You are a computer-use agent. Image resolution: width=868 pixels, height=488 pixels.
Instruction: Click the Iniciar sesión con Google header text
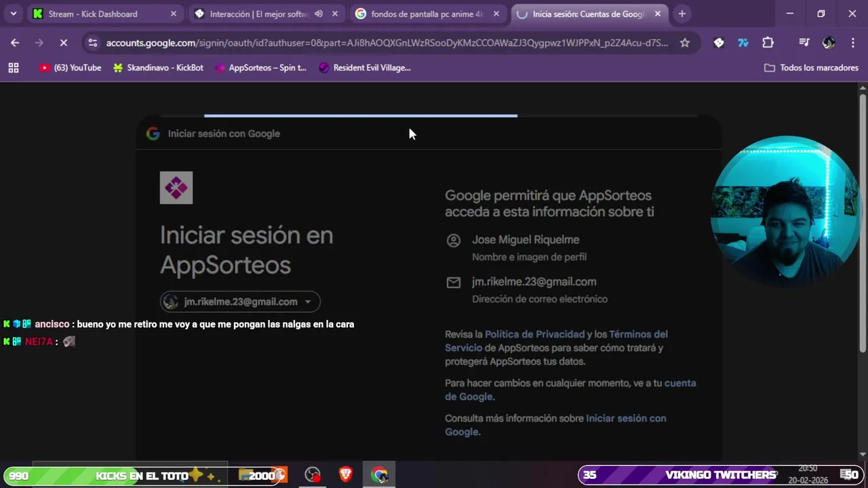point(224,134)
